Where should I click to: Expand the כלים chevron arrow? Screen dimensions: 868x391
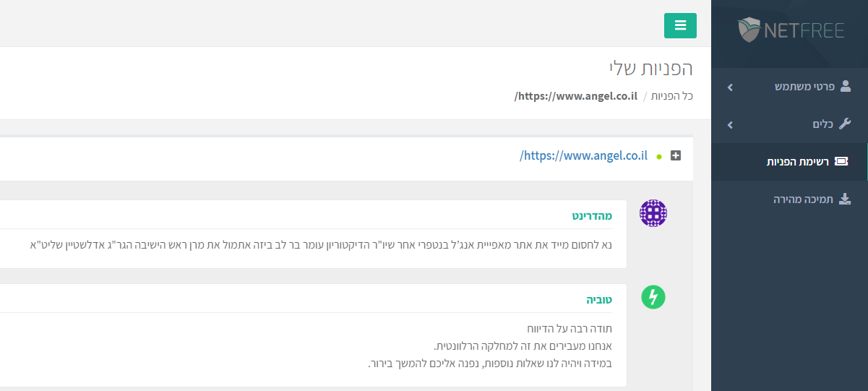coord(730,125)
